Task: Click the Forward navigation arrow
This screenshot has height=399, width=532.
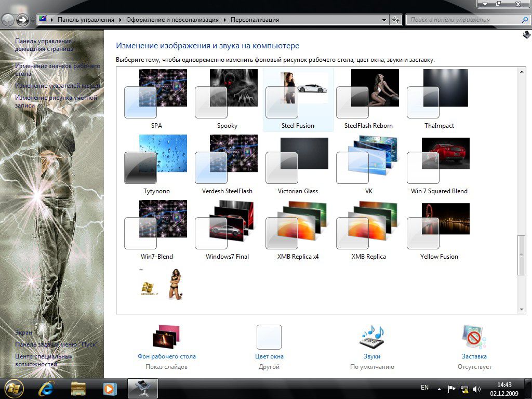Action: (x=22, y=20)
